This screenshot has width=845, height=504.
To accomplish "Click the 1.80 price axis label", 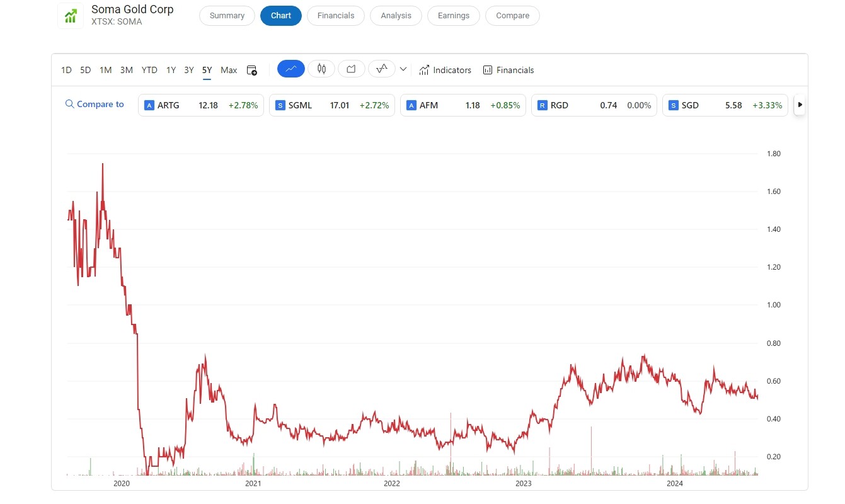I will pyautogui.click(x=773, y=154).
